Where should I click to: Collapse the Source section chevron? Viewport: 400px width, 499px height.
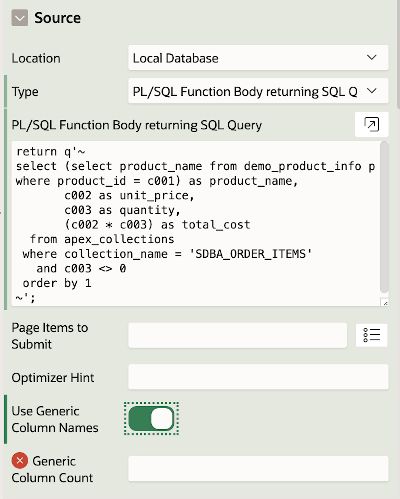[20, 18]
